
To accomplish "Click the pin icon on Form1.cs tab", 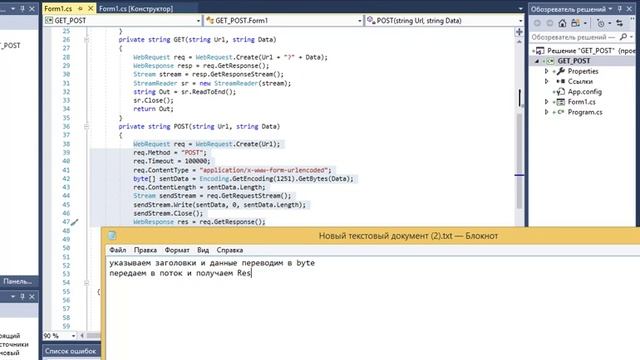I will [81, 9].
